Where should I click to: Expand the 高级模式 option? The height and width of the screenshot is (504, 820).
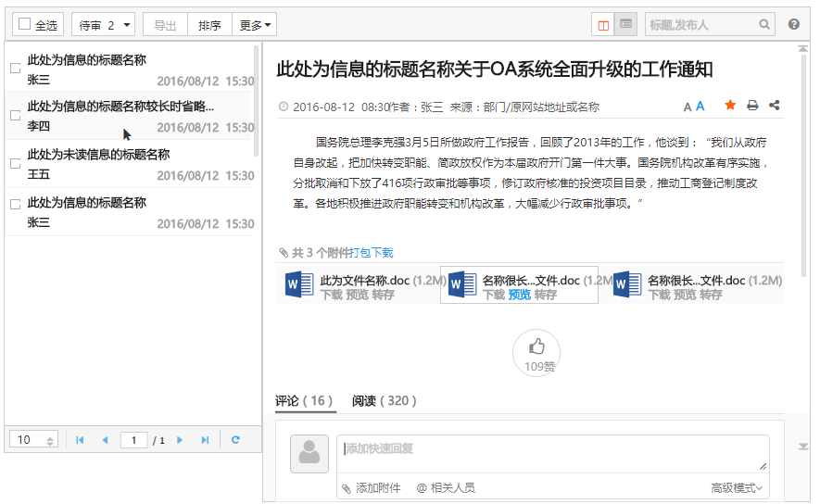tap(737, 487)
